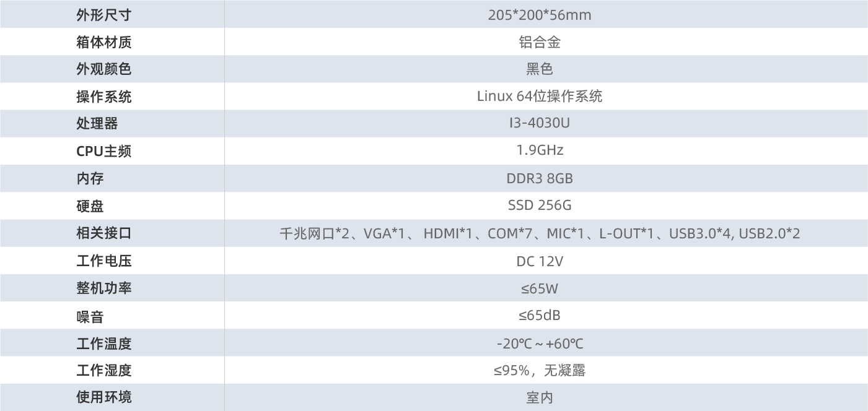Select the 205*200*56mm dimension value
The height and width of the screenshot is (411, 868).
pyautogui.click(x=540, y=15)
